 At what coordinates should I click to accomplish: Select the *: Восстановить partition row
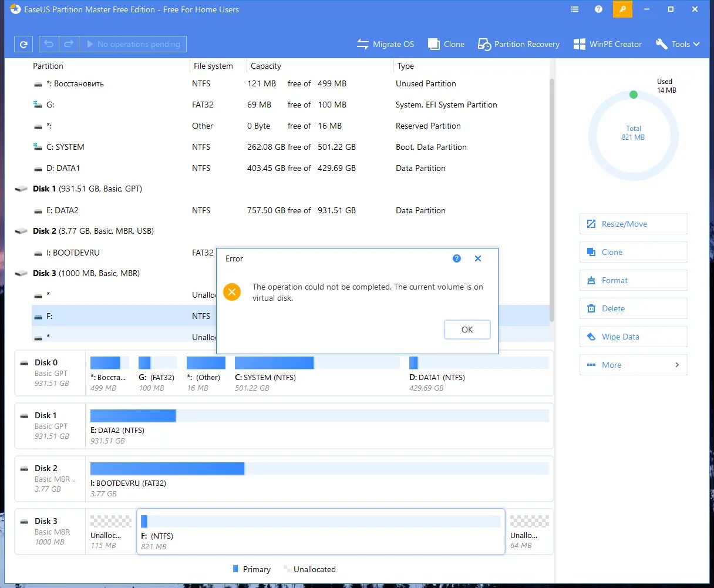point(291,83)
